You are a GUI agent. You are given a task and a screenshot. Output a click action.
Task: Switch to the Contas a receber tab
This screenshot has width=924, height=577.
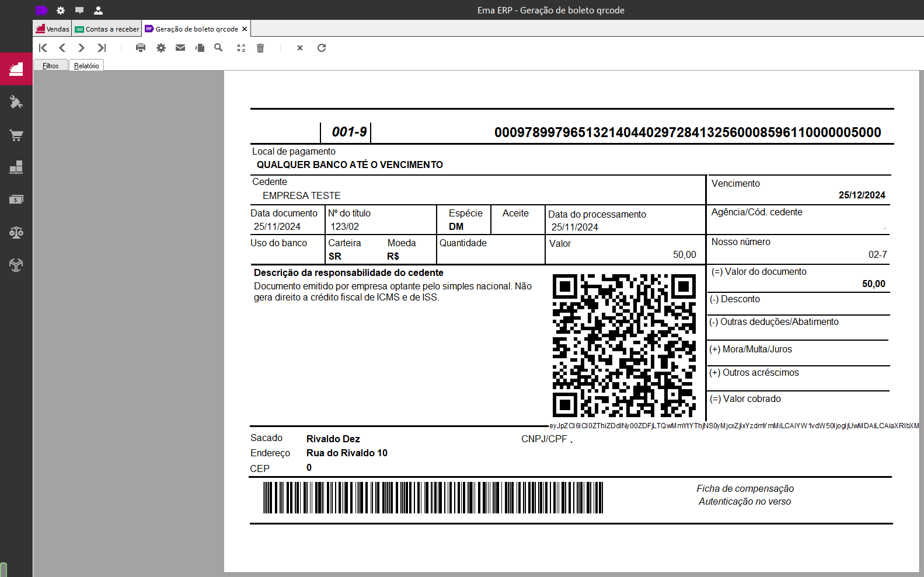[x=107, y=29]
